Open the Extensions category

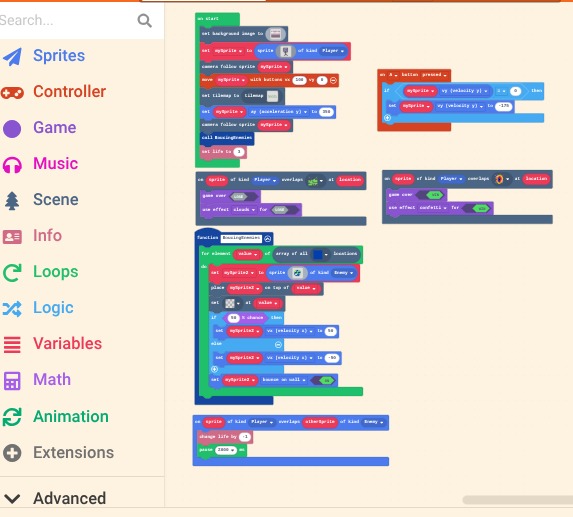click(73, 453)
